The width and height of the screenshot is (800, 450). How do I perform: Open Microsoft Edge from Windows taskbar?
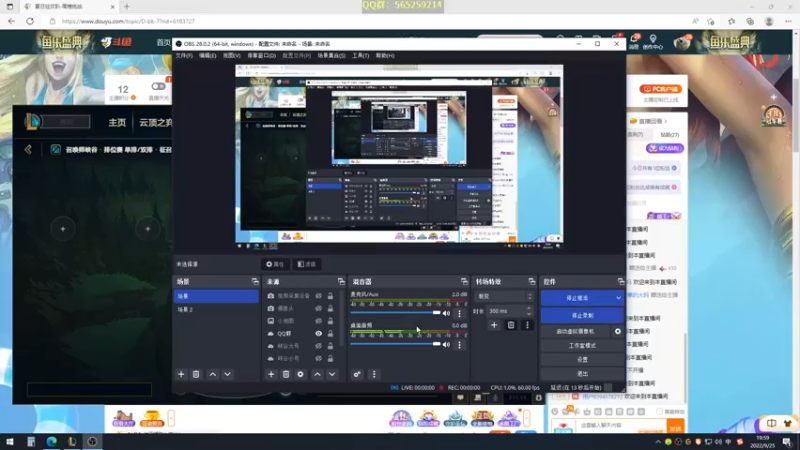point(52,442)
